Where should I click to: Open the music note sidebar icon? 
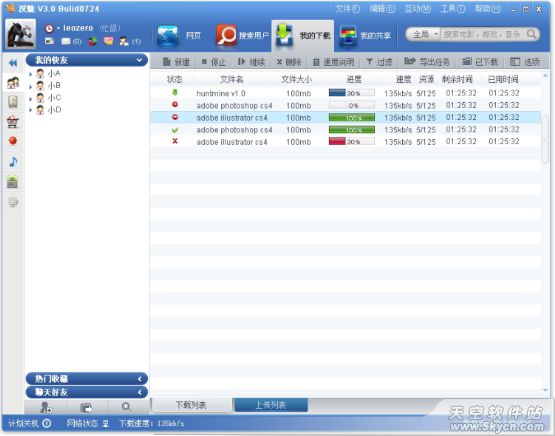13,162
